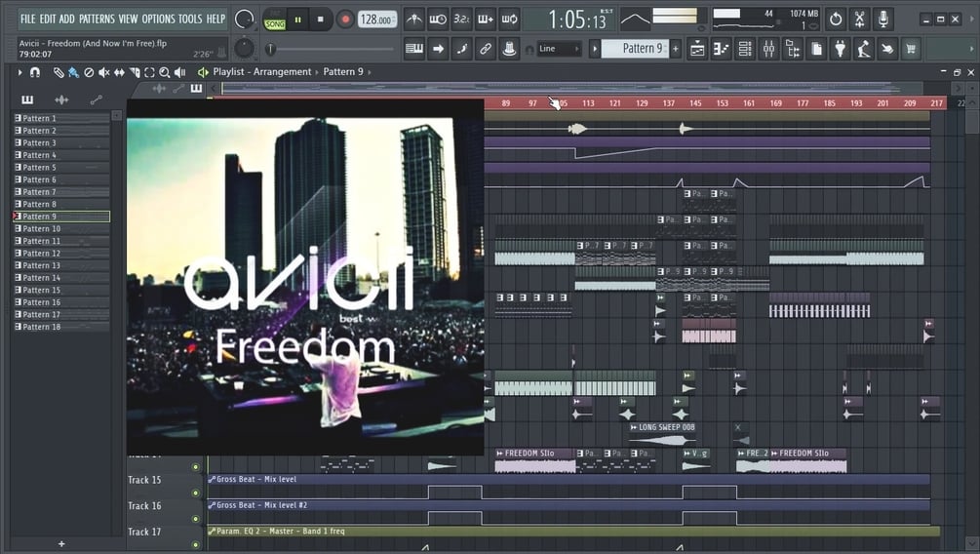Open the EDIT menu
The height and width of the screenshot is (554, 980).
(48, 19)
